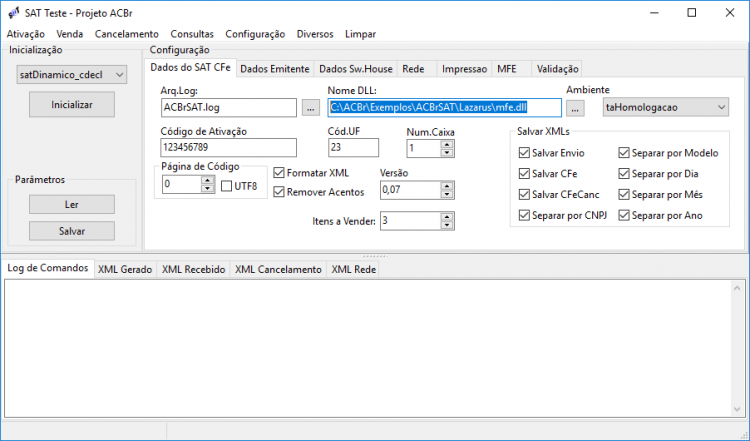Click the browse button next to Nome DLL

coord(575,108)
